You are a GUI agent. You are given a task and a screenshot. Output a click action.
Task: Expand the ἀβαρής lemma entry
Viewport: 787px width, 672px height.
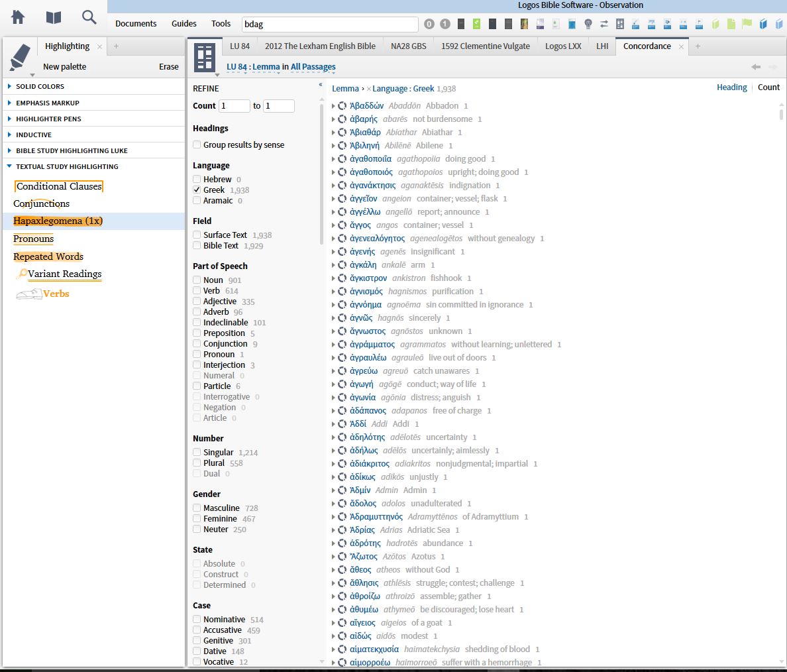point(333,119)
